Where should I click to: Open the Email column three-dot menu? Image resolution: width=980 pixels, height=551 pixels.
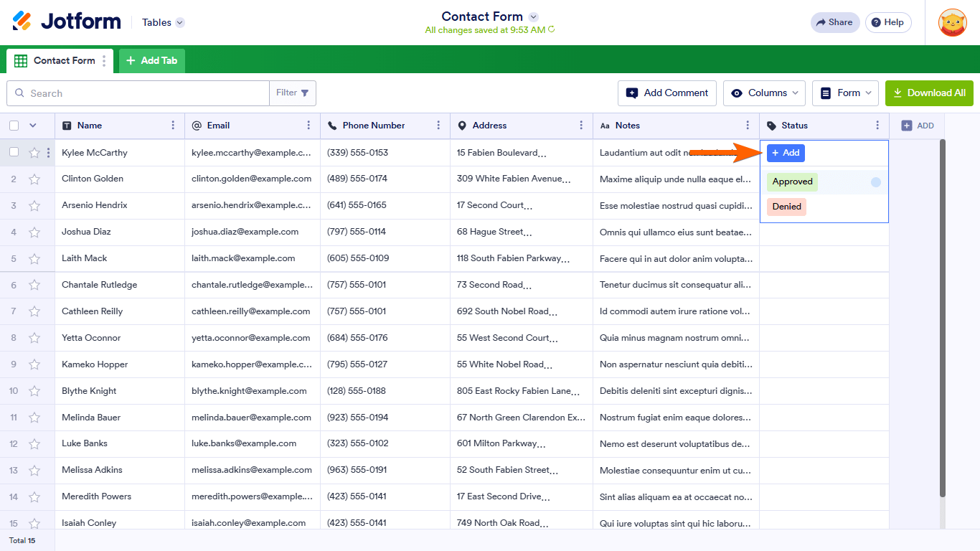[308, 126]
